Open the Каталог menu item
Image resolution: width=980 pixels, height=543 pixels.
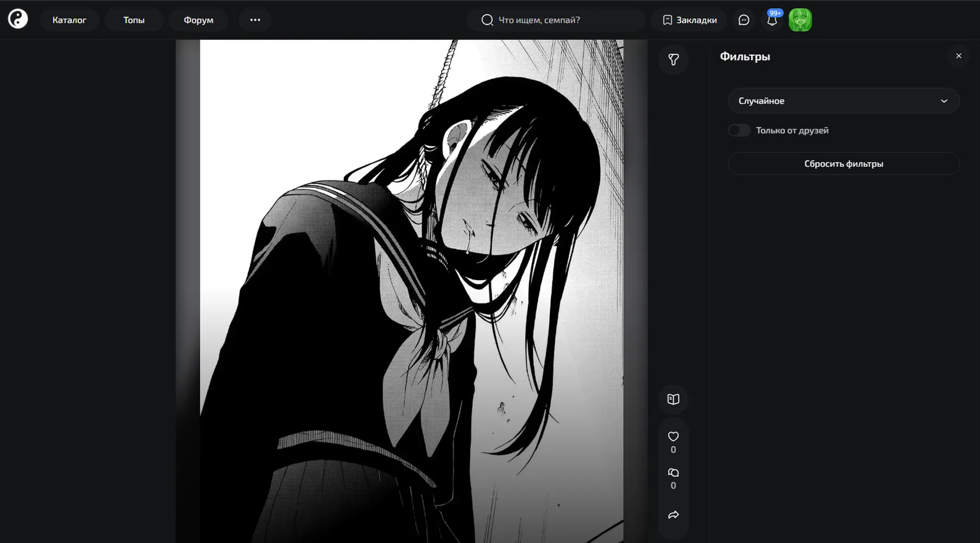pos(70,20)
